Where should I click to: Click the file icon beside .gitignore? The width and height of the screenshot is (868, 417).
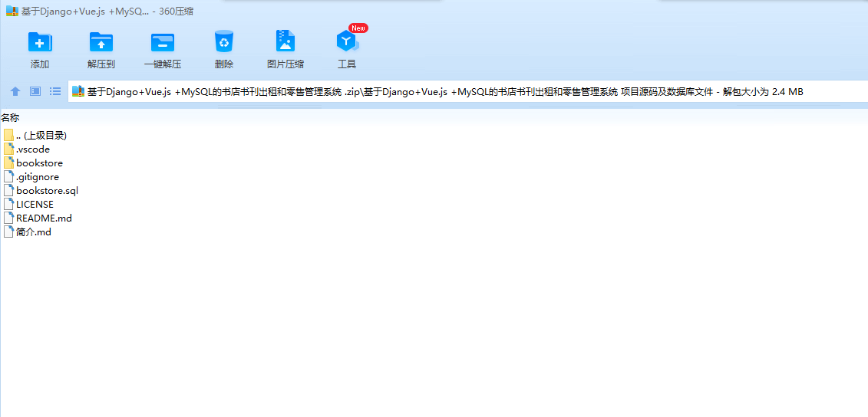tap(8, 176)
